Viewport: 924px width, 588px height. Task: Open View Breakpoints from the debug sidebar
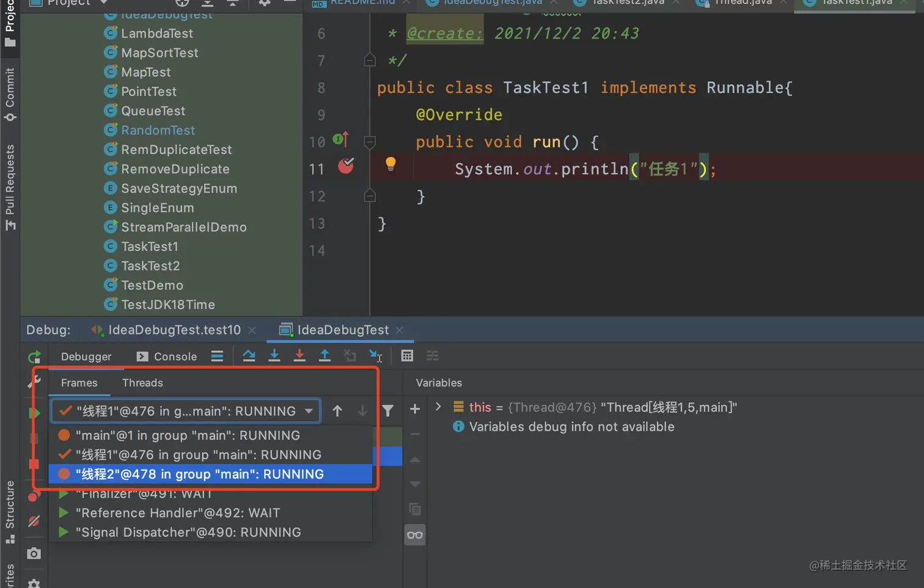click(x=34, y=496)
